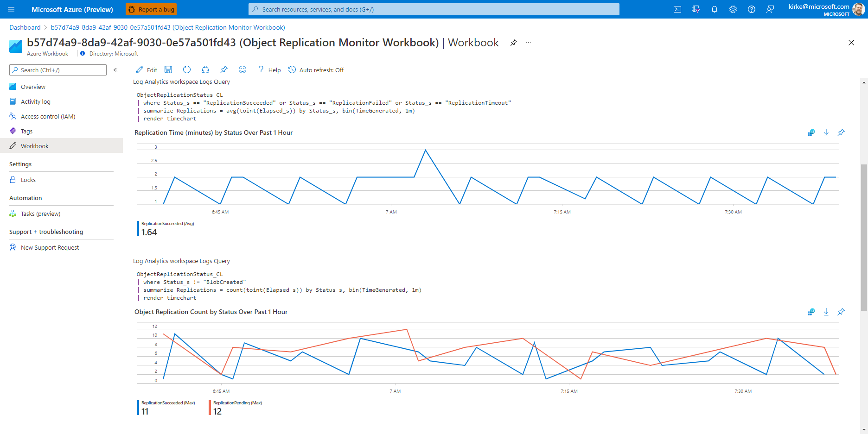Pin the Replication Time chart
Screen dimensions: 868x434
841,132
